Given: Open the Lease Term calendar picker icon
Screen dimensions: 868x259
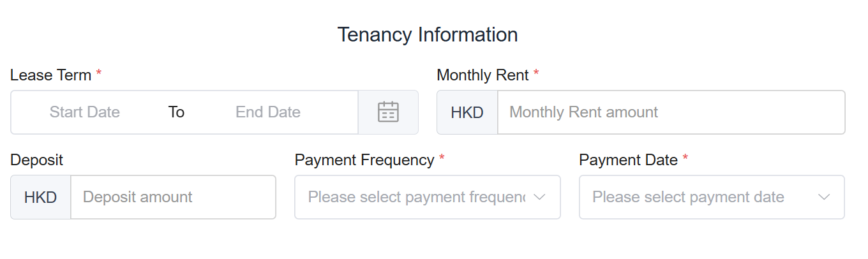Looking at the screenshot, I should 388,112.
